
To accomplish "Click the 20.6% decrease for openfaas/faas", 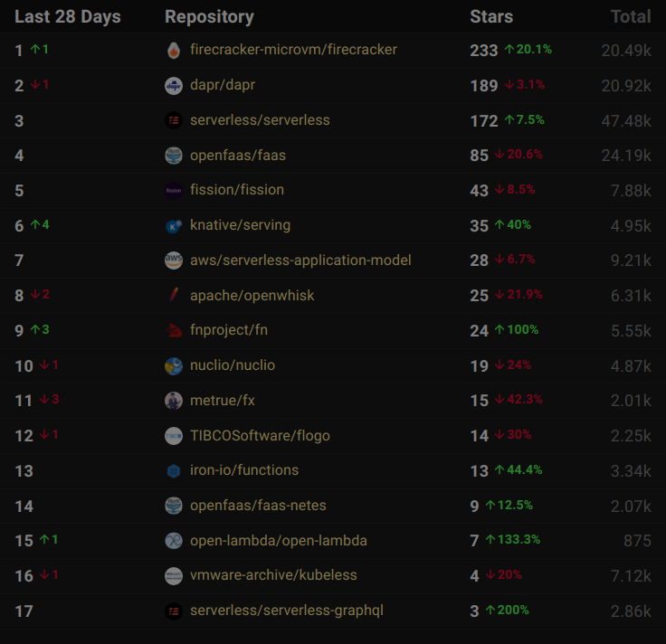I will tap(519, 155).
